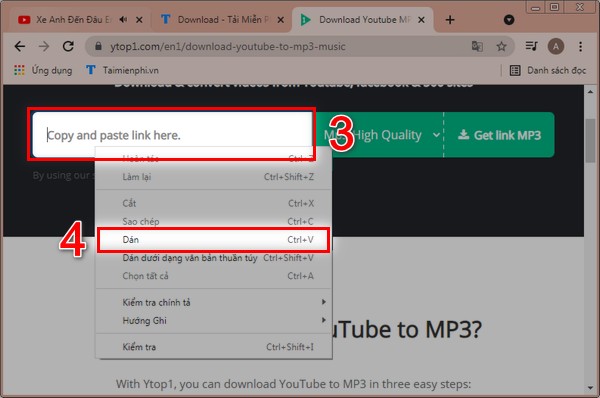Click the 'With Ytop1, you can download' text
The width and height of the screenshot is (600, 398).
pos(293,384)
